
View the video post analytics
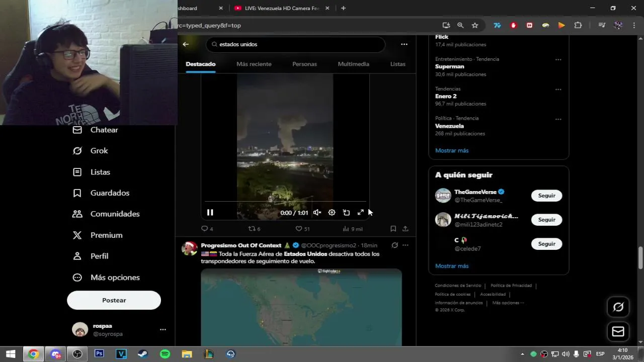(352, 229)
